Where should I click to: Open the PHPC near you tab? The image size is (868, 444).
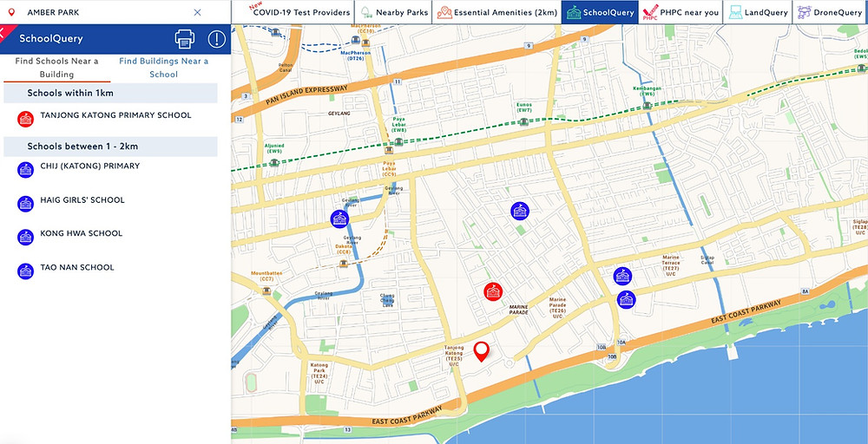[x=681, y=12]
